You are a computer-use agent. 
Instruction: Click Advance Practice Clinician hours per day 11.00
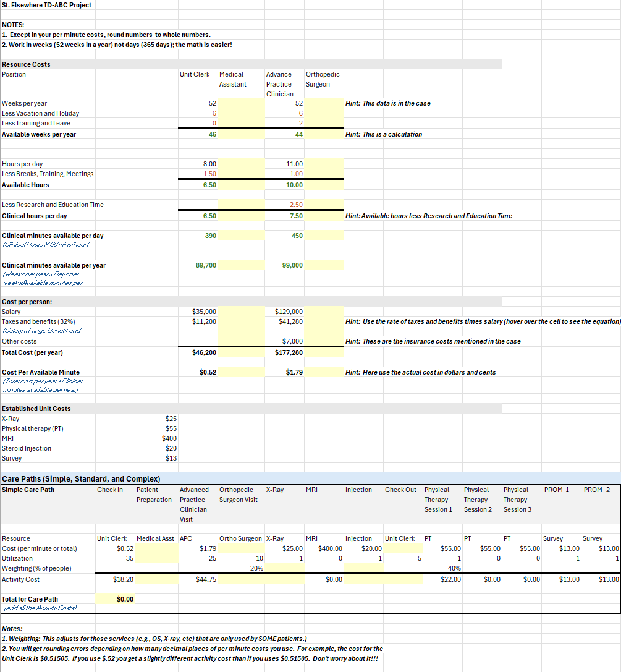[x=284, y=164]
